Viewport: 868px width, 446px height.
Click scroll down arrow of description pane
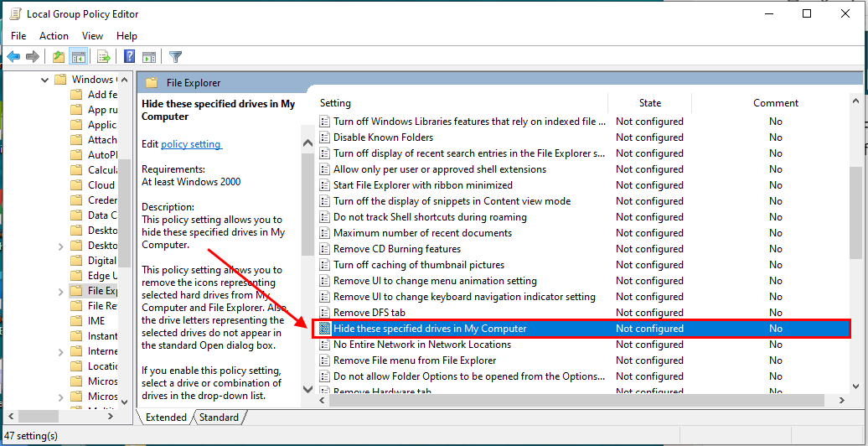(307, 389)
